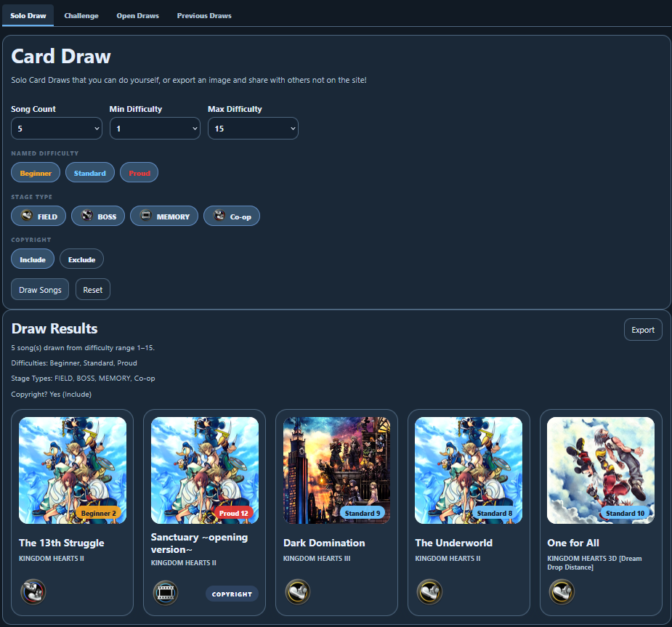The width and height of the screenshot is (672, 627).
Task: Click the Standard 10 difficulty badge
Action: click(x=625, y=513)
